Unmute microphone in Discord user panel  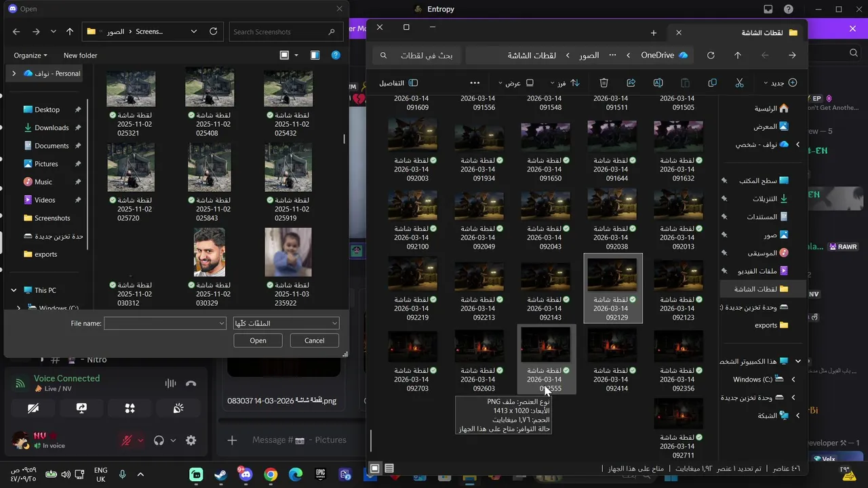click(x=126, y=441)
